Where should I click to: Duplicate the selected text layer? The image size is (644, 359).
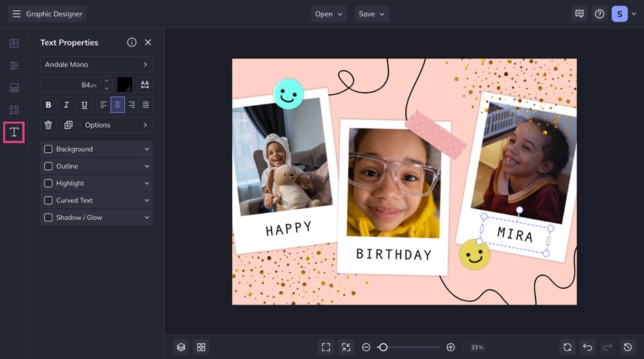(x=68, y=125)
